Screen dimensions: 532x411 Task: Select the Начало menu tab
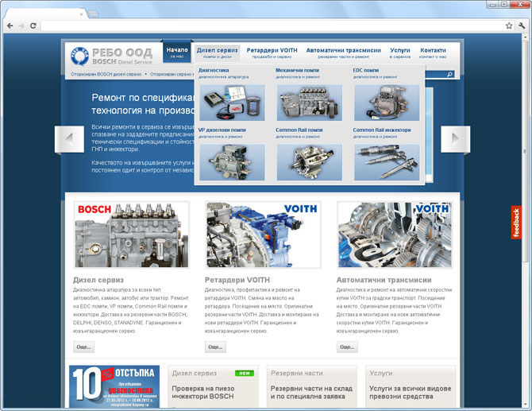point(177,52)
